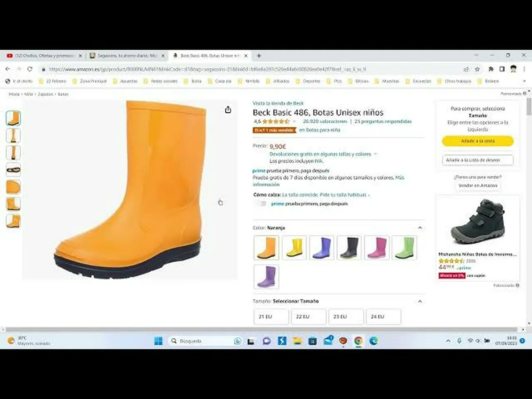Collapse the Tamaño section chevron

[420, 301]
